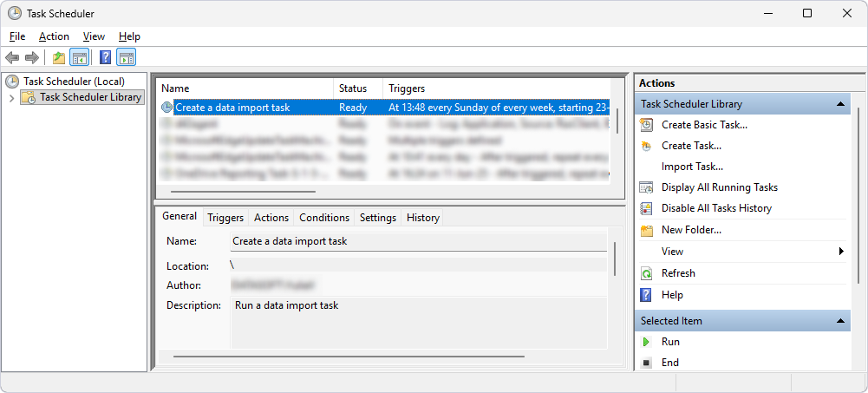
Task: Click Create Basic Task... action
Action: (704, 125)
